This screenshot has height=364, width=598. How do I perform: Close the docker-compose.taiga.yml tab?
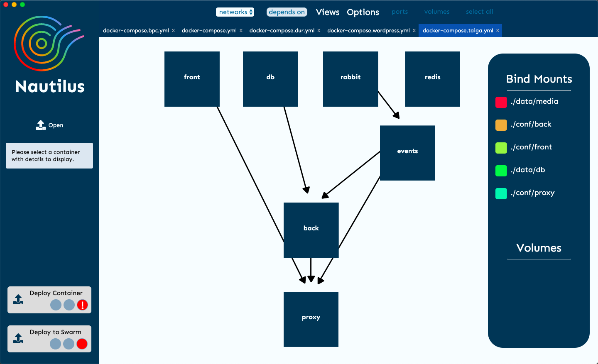point(498,31)
